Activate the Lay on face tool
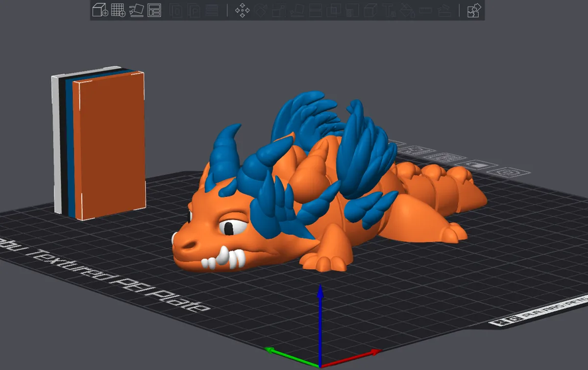Image resolution: width=588 pixels, height=370 pixels. pos(297,10)
